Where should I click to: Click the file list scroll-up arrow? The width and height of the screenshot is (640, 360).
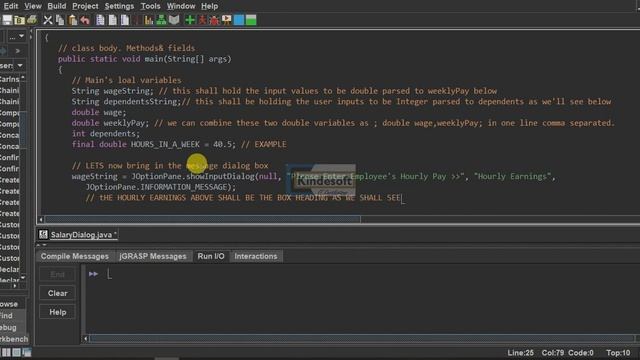pyautogui.click(x=23, y=78)
